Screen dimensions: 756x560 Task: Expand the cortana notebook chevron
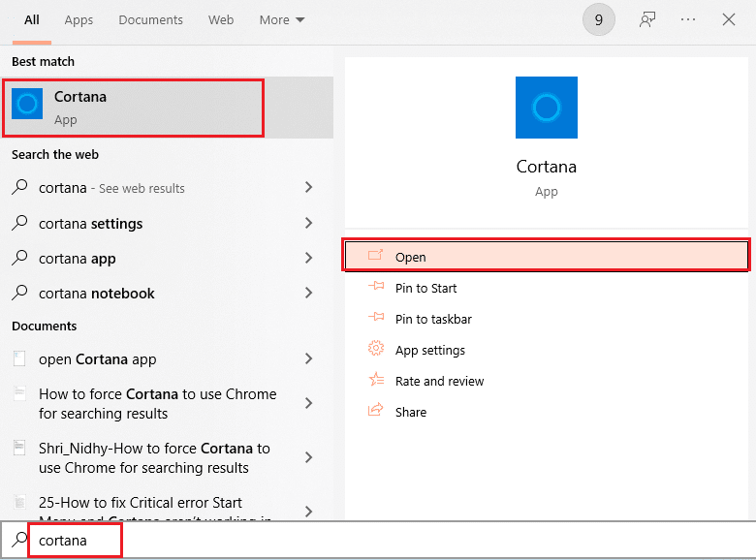pyautogui.click(x=308, y=293)
